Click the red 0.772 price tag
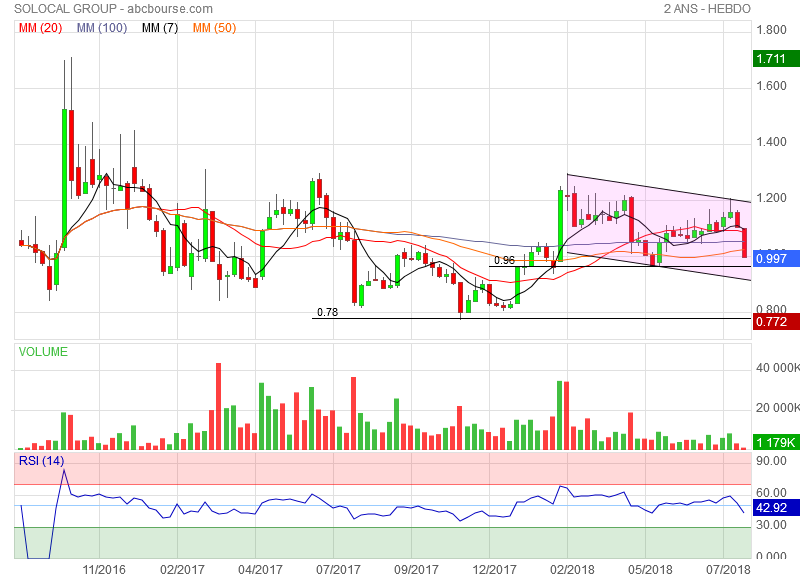The height and width of the screenshot is (580, 800). click(776, 322)
